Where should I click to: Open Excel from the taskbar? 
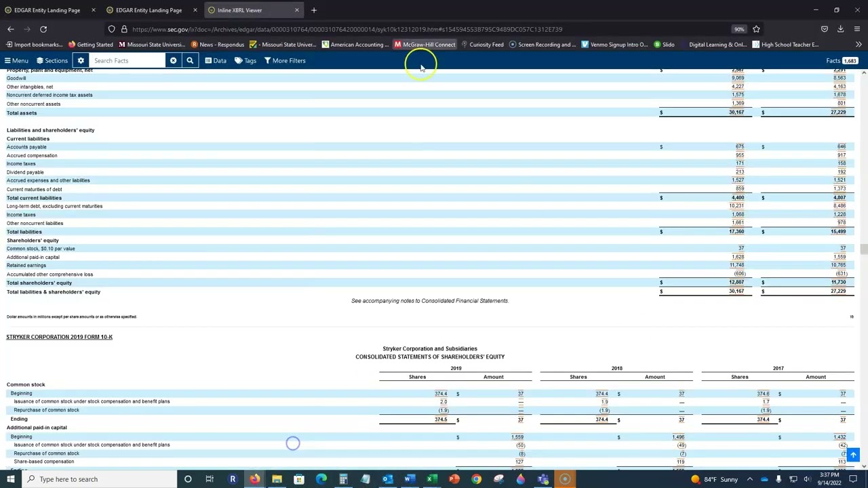click(431, 479)
